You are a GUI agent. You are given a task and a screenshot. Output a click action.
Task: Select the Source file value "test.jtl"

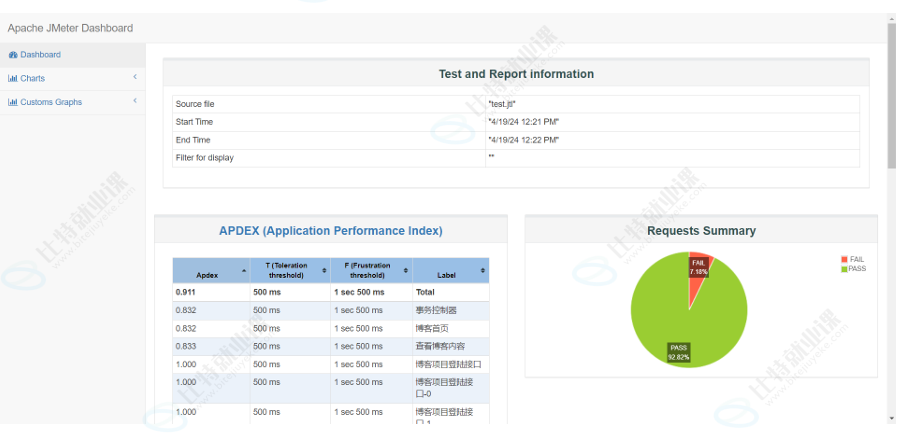502,104
